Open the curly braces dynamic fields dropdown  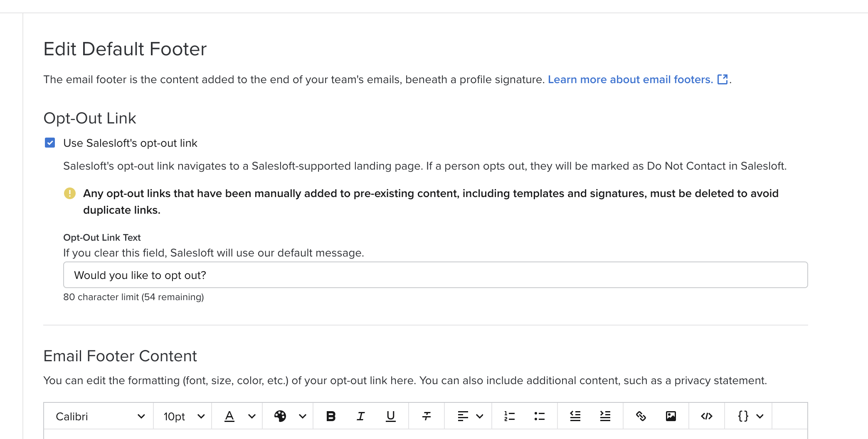coord(750,416)
